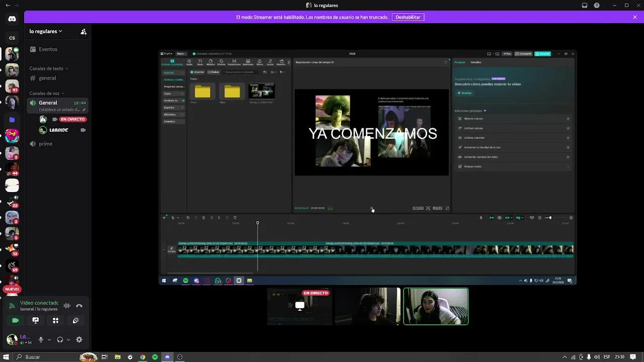The width and height of the screenshot is (644, 362).
Task: Open server icon with 44 badge
Action: coord(12,169)
